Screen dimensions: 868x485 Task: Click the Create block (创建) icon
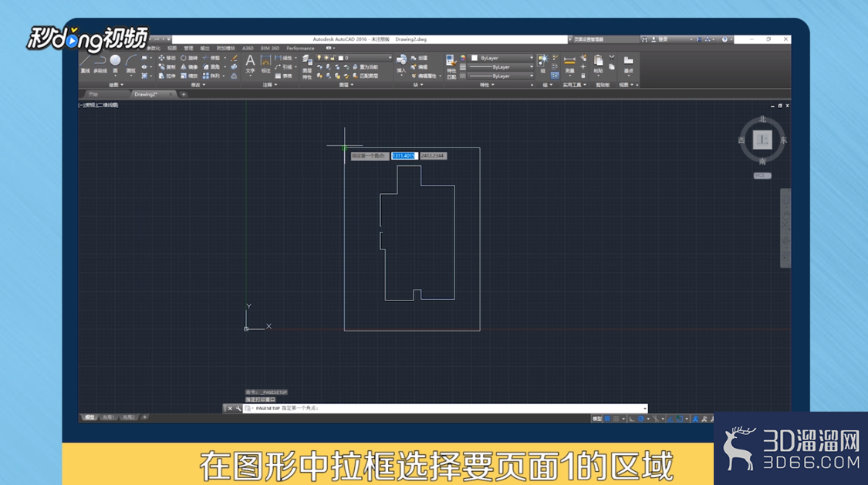(419, 58)
